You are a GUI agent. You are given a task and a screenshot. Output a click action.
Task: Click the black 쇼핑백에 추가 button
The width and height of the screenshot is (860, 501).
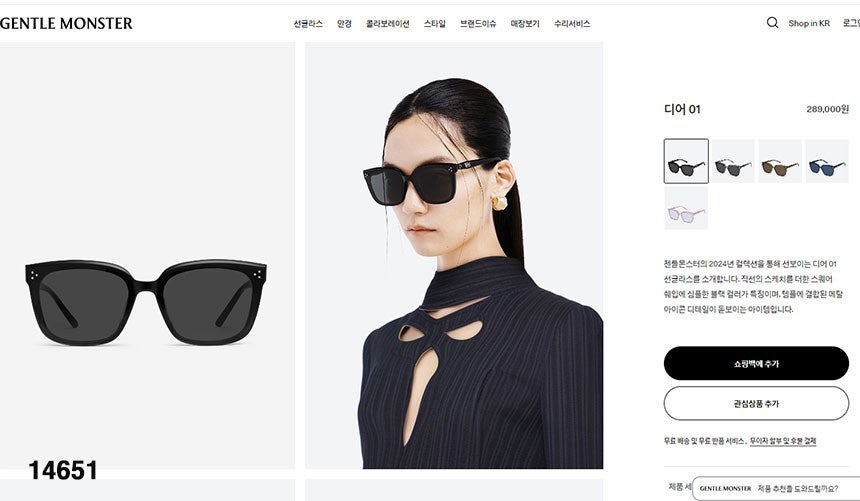click(756, 363)
